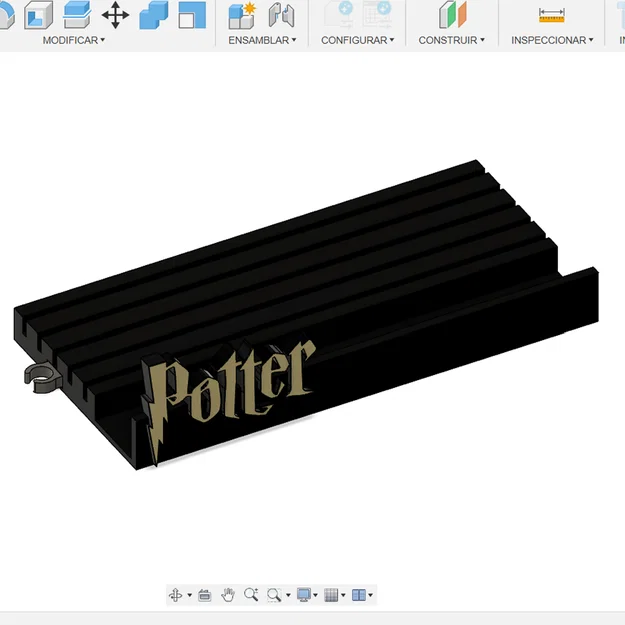The image size is (625, 625).
Task: Open the INSPECCIONAR dropdown menu
Action: pos(552,40)
